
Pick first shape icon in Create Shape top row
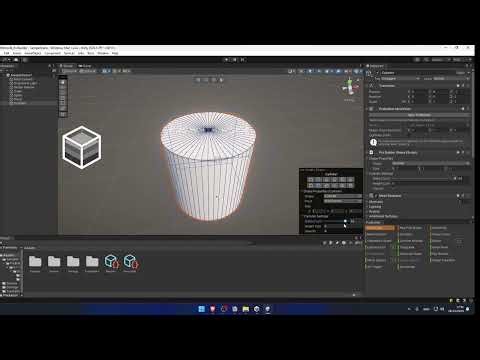click(311, 180)
